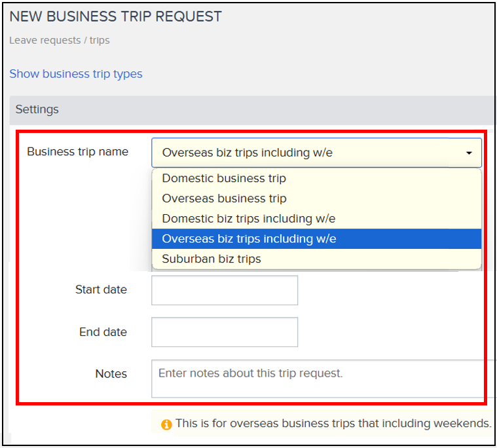Focus the End date field
Viewport: 497px width, 448px height.
tap(225, 332)
